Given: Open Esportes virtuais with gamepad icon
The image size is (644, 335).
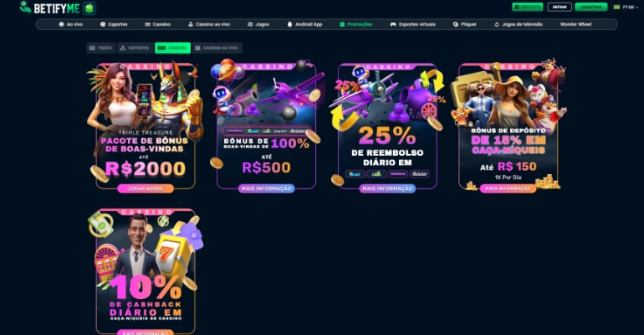Looking at the screenshot, I should (x=413, y=24).
